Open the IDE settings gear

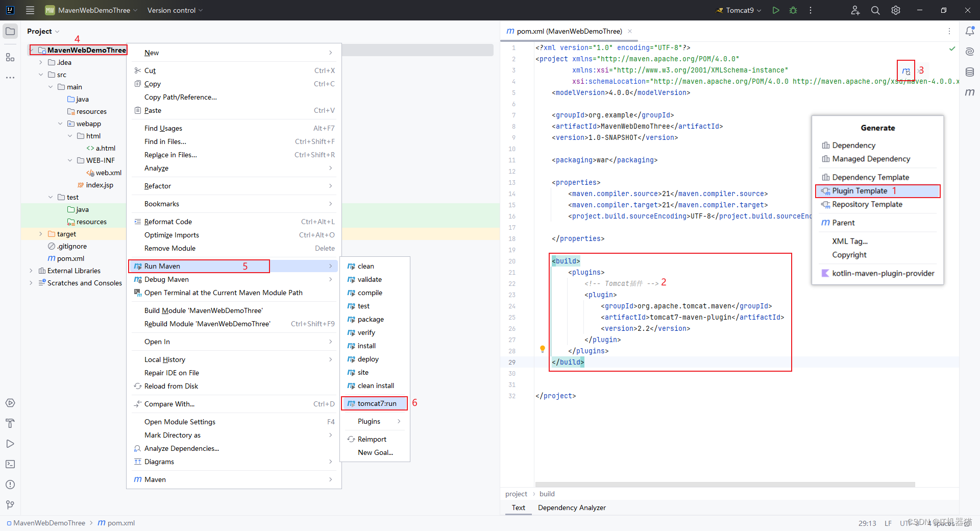pyautogui.click(x=896, y=10)
